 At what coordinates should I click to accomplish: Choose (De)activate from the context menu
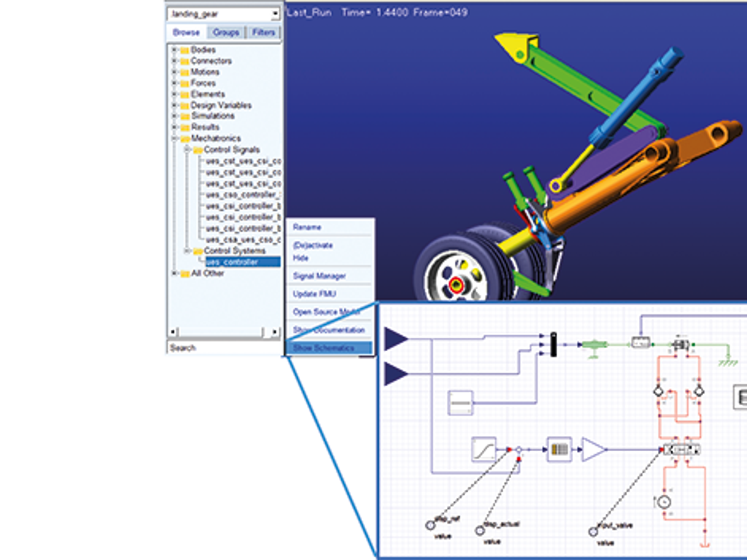pyautogui.click(x=313, y=245)
